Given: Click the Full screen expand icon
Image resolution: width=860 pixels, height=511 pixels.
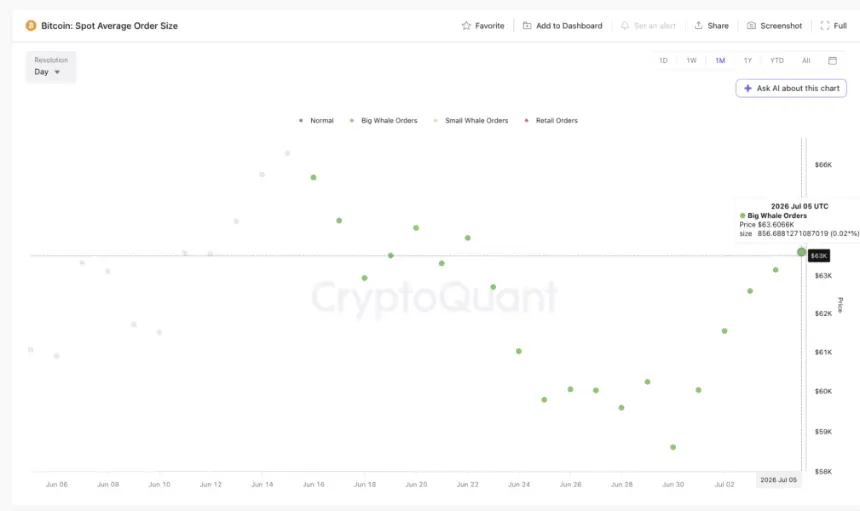Looking at the screenshot, I should tap(824, 26).
